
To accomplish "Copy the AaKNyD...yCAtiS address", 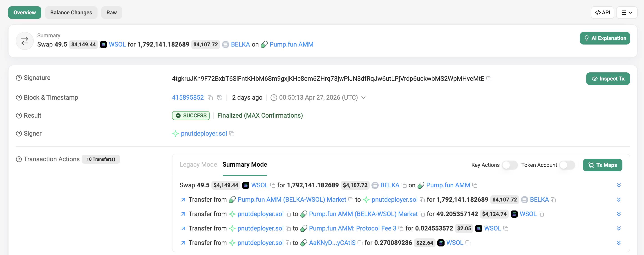I will tap(360, 243).
